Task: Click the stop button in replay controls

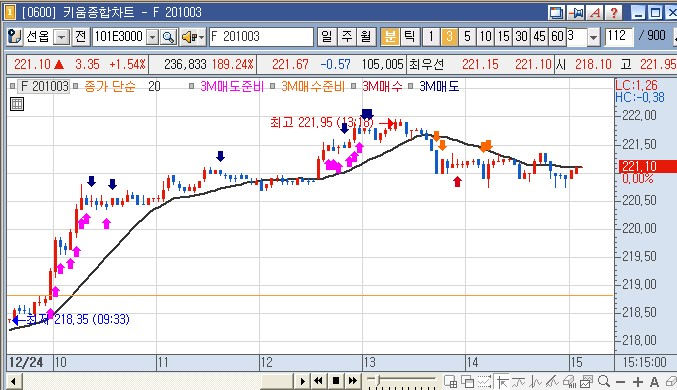Action: point(336,381)
